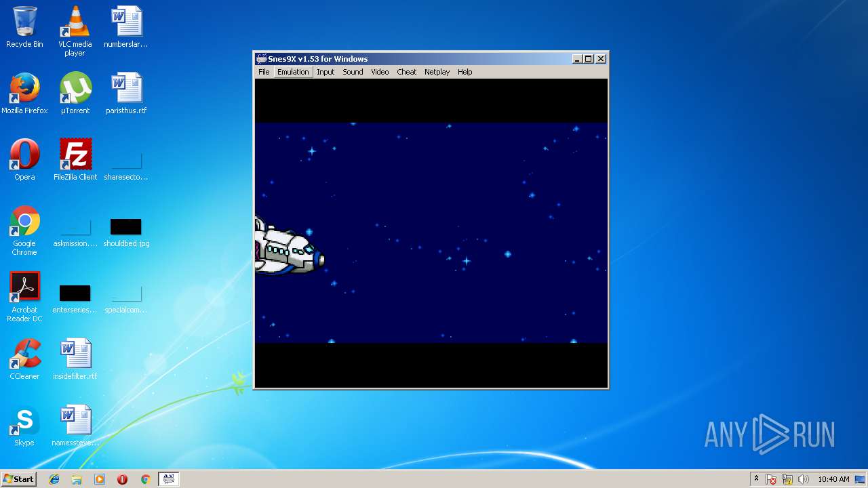The image size is (868, 488).
Task: Open the media player taskbar icon
Action: pos(100,479)
